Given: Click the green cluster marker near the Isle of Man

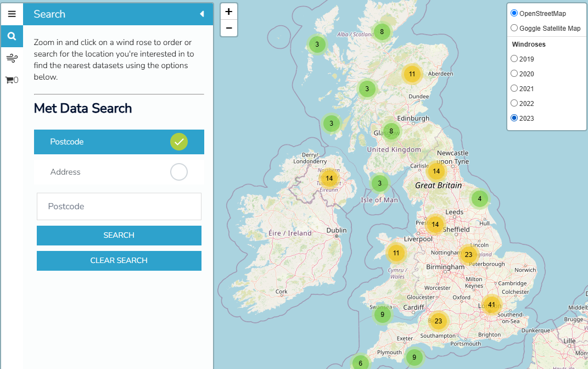Looking at the screenshot, I should [x=379, y=183].
